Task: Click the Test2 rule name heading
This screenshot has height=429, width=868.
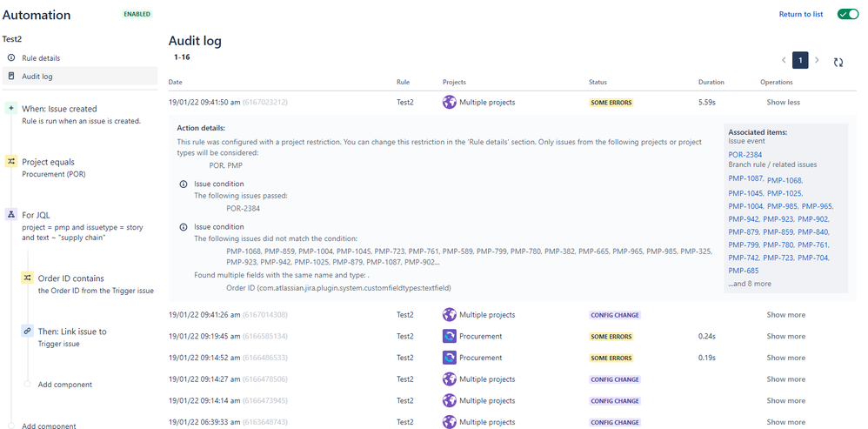Action: tap(11, 39)
